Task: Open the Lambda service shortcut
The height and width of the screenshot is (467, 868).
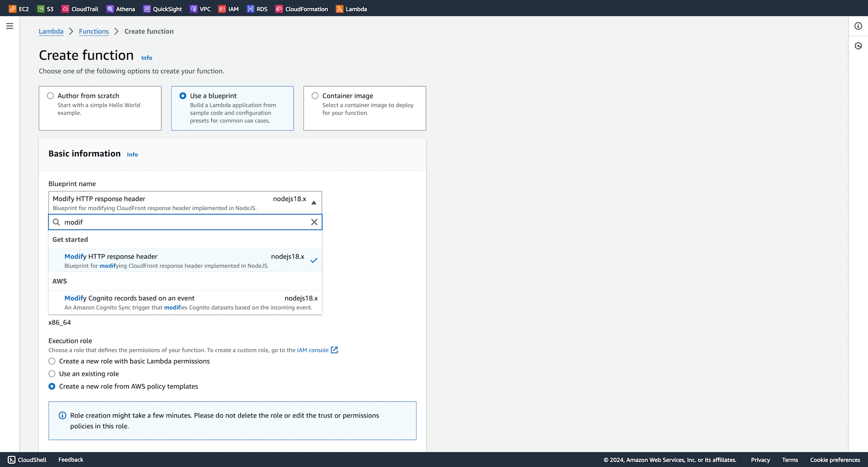Action: click(352, 9)
